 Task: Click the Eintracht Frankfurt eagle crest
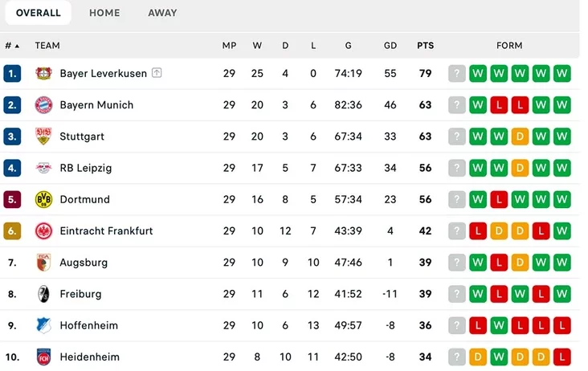click(x=44, y=230)
